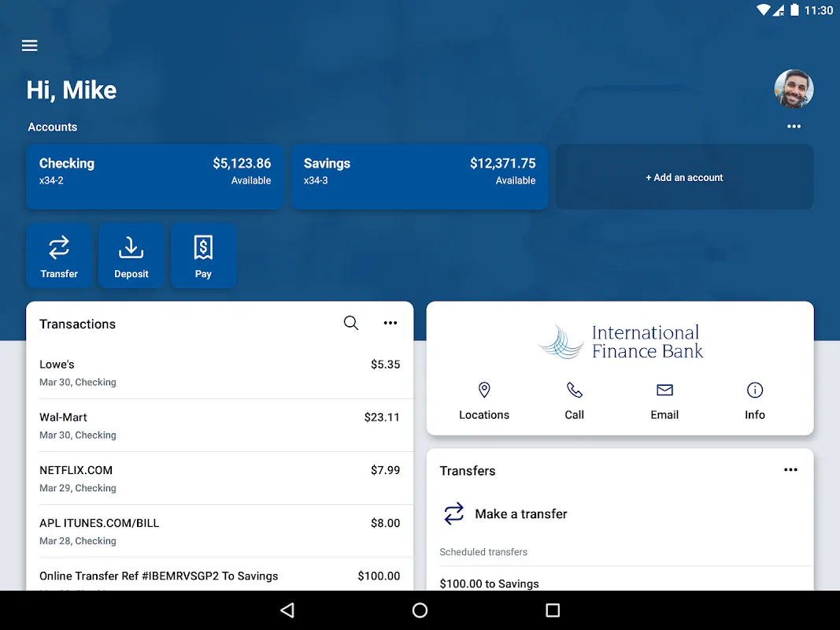Screen dimensions: 840x630
Task: Open the Email envelope icon
Action: click(664, 390)
